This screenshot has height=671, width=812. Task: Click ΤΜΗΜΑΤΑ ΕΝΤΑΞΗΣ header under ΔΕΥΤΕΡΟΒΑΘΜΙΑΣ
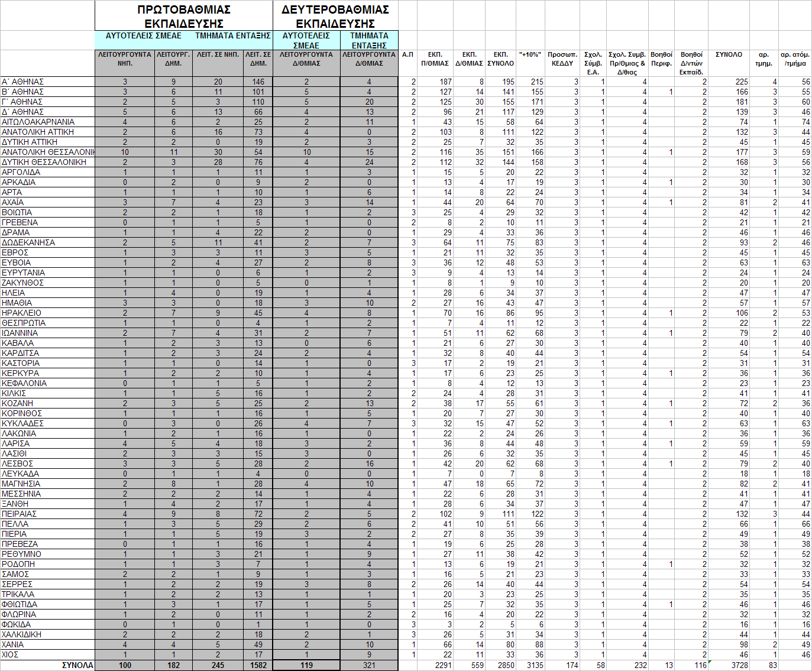369,40
